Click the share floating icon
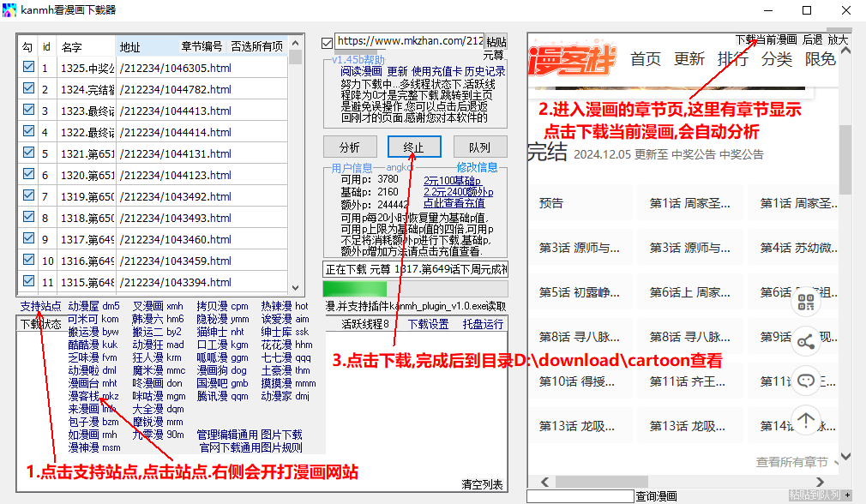This screenshot has height=504, width=866. tap(805, 342)
